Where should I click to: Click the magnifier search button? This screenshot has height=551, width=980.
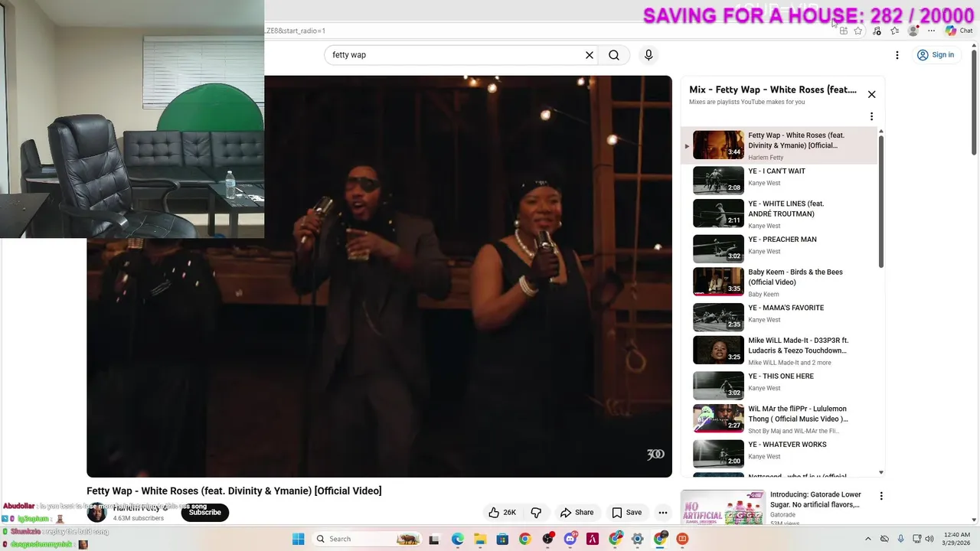[614, 55]
